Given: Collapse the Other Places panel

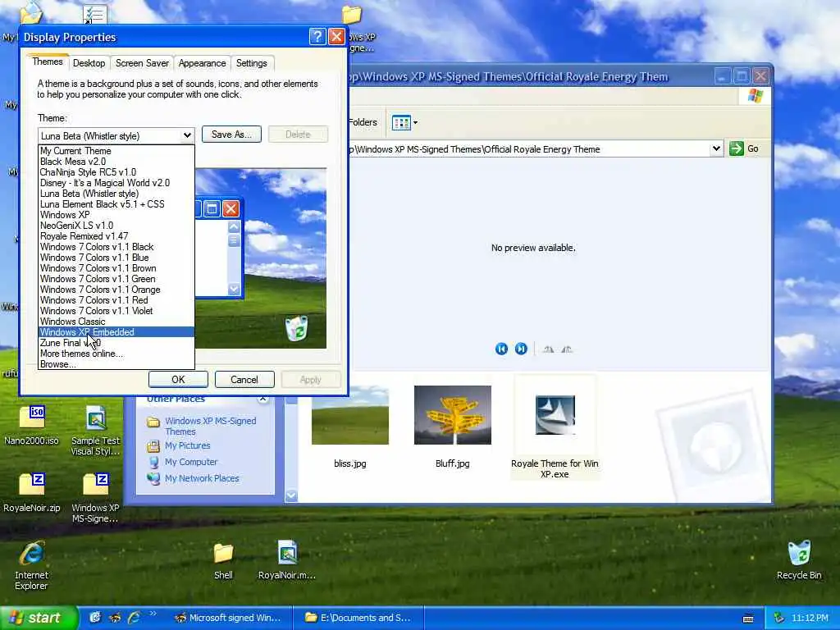Looking at the screenshot, I should click(x=262, y=398).
